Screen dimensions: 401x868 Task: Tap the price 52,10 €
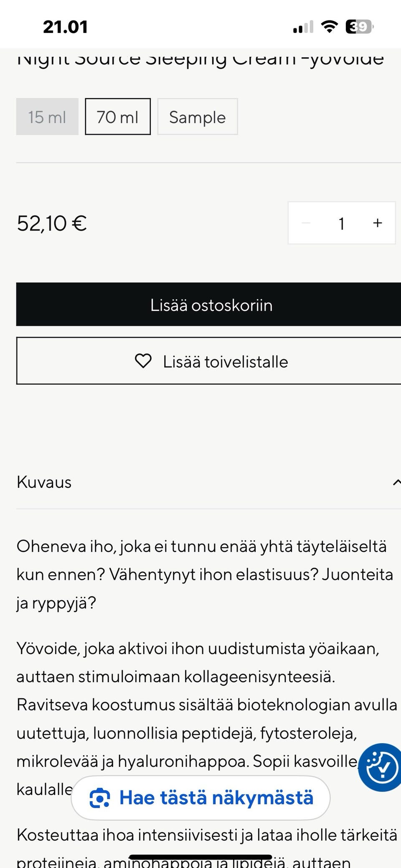tap(51, 223)
